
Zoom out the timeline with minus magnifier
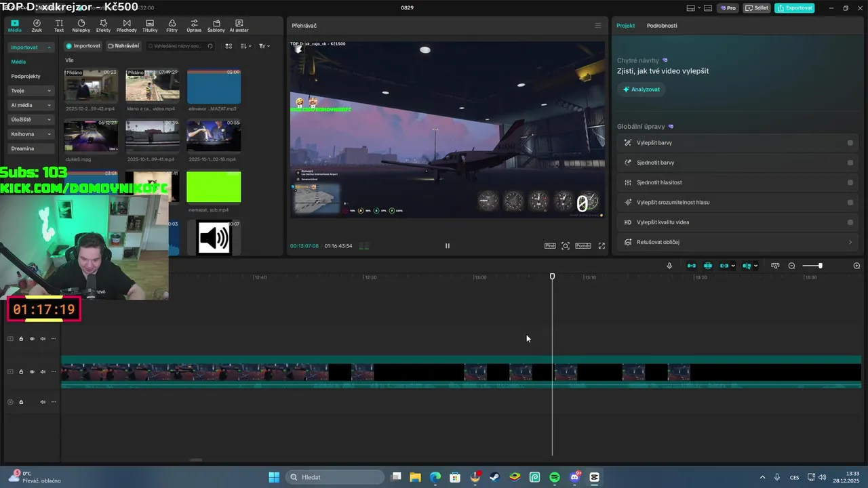tap(791, 266)
